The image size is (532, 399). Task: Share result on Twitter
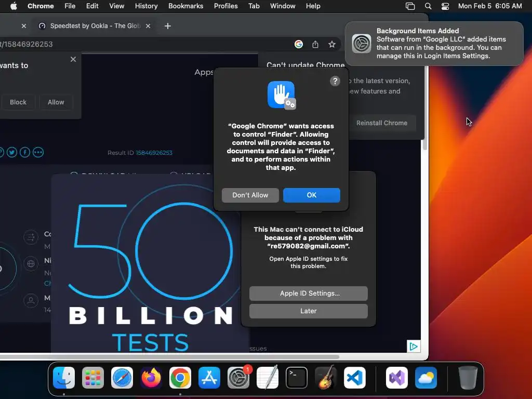click(x=12, y=152)
